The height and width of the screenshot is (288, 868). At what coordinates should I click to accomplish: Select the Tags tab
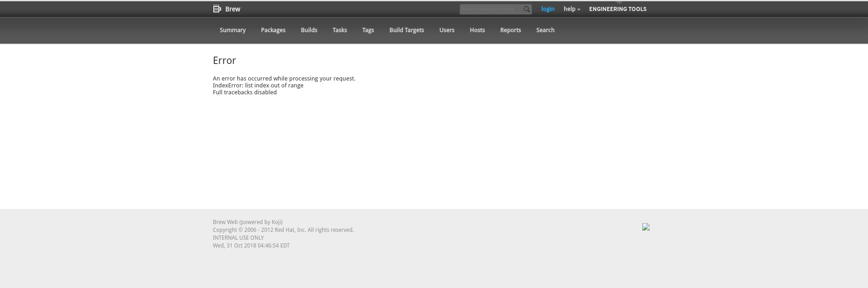click(x=368, y=30)
